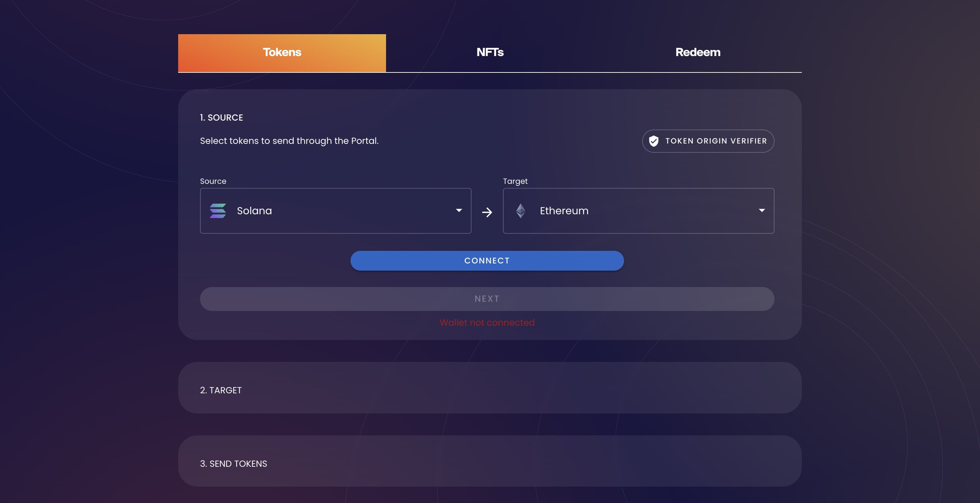Screen dimensions: 980x503
Task: Click 'Select tokens to send through the Portal.' text
Action: tap(289, 141)
